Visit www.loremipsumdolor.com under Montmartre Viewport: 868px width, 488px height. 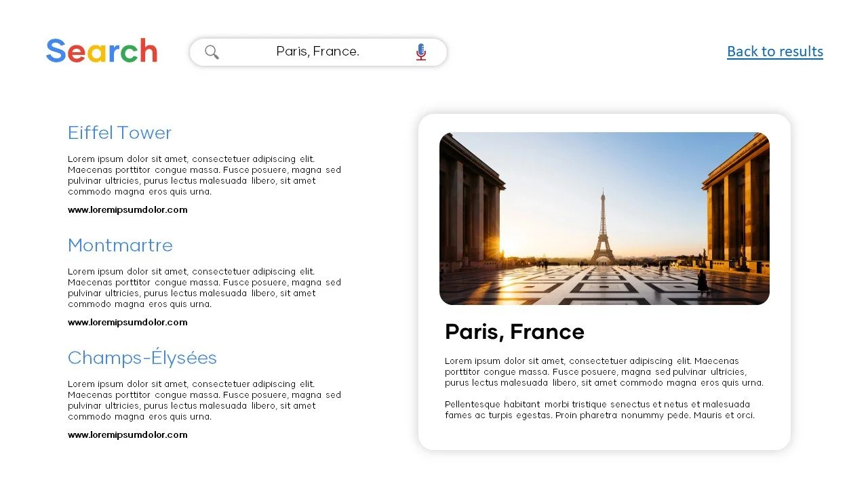click(x=127, y=322)
